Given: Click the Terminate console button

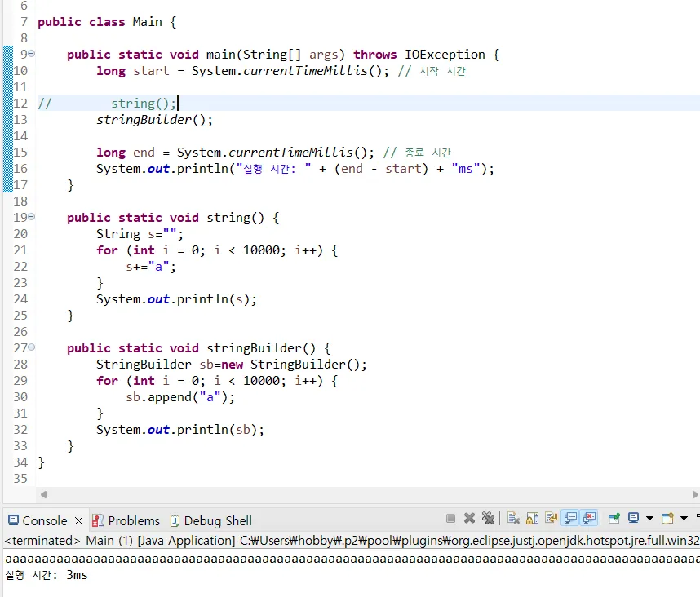Looking at the screenshot, I should (x=450, y=518).
